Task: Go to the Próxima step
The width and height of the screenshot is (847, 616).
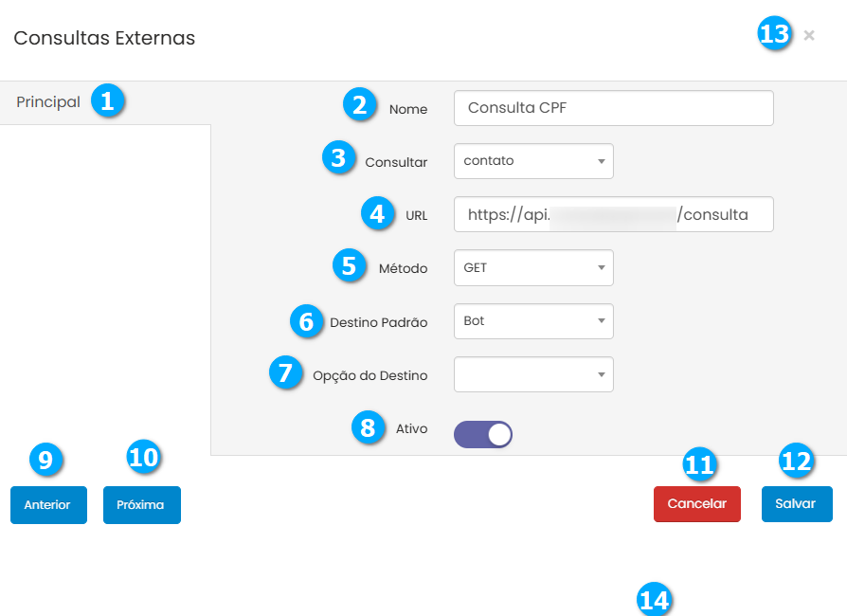Action: point(141,505)
